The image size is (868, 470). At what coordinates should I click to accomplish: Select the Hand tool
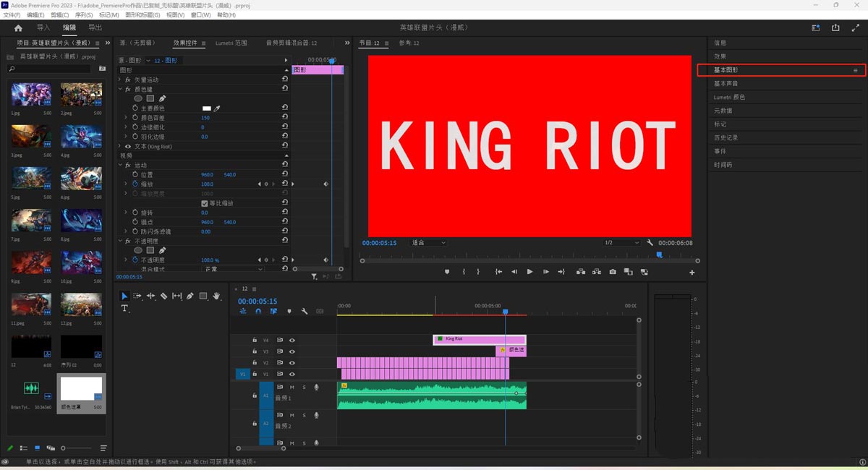pos(217,296)
